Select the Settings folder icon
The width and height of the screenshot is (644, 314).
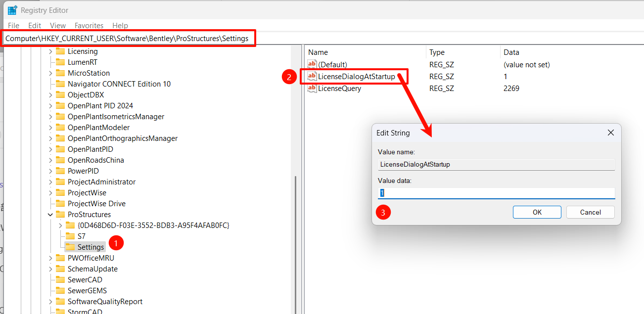[70, 247]
